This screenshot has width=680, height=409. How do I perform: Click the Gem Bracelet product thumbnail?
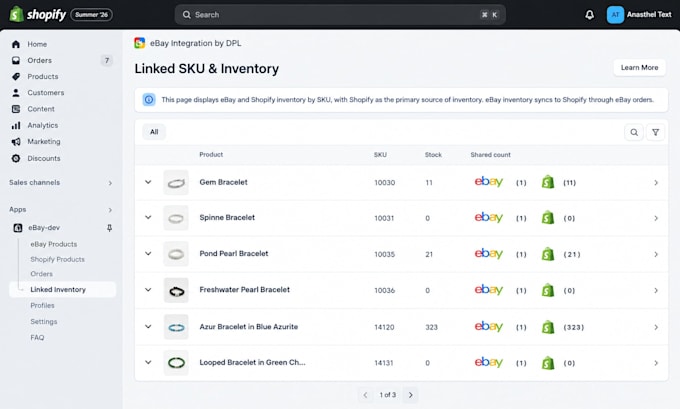[176, 183]
